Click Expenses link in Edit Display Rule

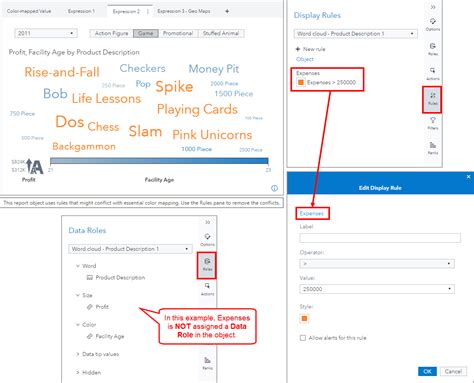pos(312,214)
